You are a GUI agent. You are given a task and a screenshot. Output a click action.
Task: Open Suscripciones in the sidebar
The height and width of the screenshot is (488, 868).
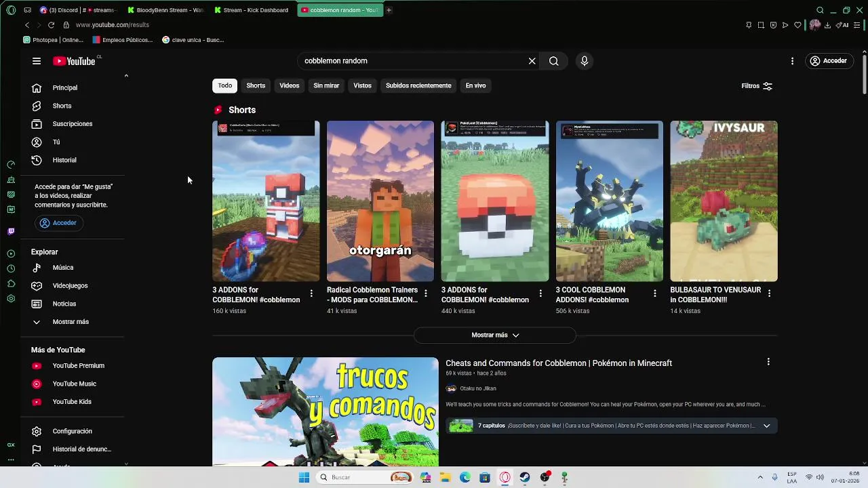click(73, 124)
